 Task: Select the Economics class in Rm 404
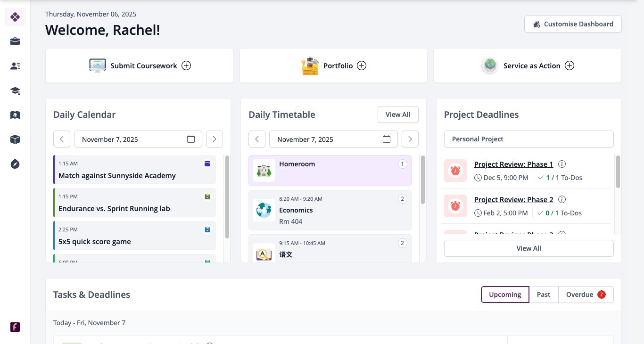(330, 210)
